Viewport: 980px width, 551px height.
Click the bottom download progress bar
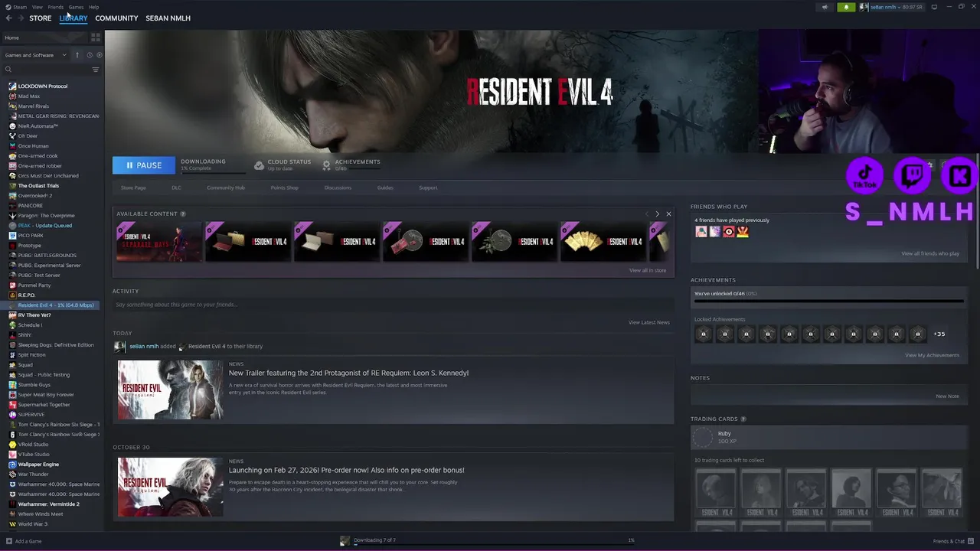[x=494, y=545]
